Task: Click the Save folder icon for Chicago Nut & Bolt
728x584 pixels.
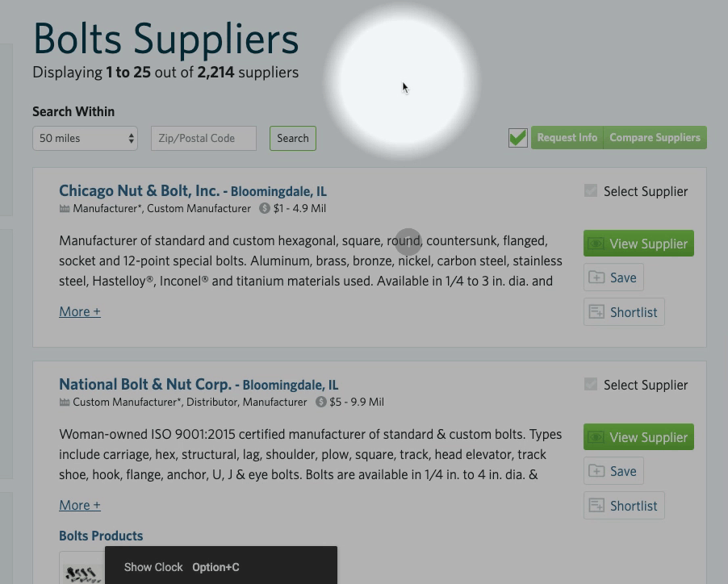Action: coord(596,277)
